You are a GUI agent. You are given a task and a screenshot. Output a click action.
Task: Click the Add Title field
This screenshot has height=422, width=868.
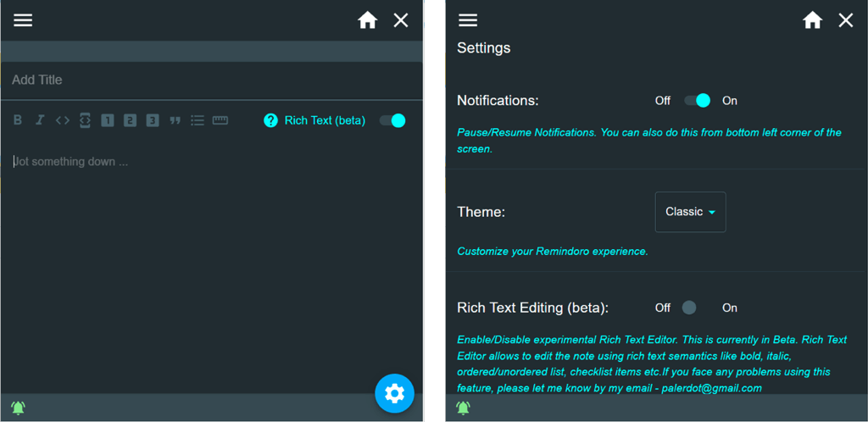pos(212,80)
